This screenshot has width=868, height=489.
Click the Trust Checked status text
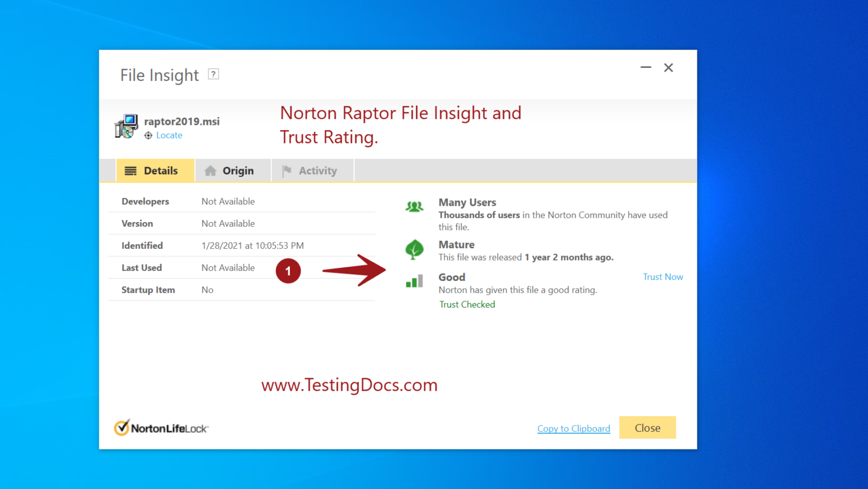467,304
